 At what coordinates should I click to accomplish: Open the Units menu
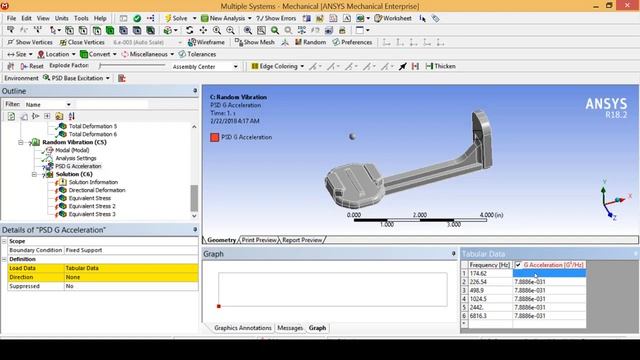[62, 18]
